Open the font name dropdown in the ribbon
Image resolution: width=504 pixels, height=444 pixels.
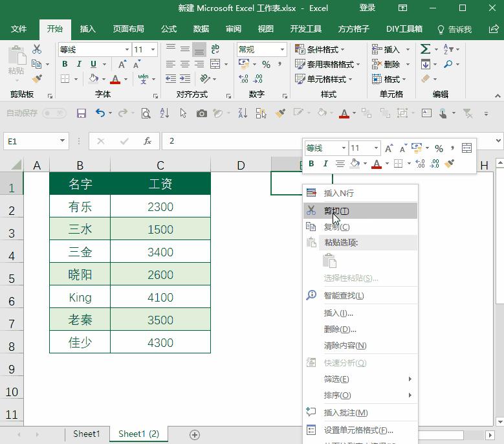(x=127, y=50)
